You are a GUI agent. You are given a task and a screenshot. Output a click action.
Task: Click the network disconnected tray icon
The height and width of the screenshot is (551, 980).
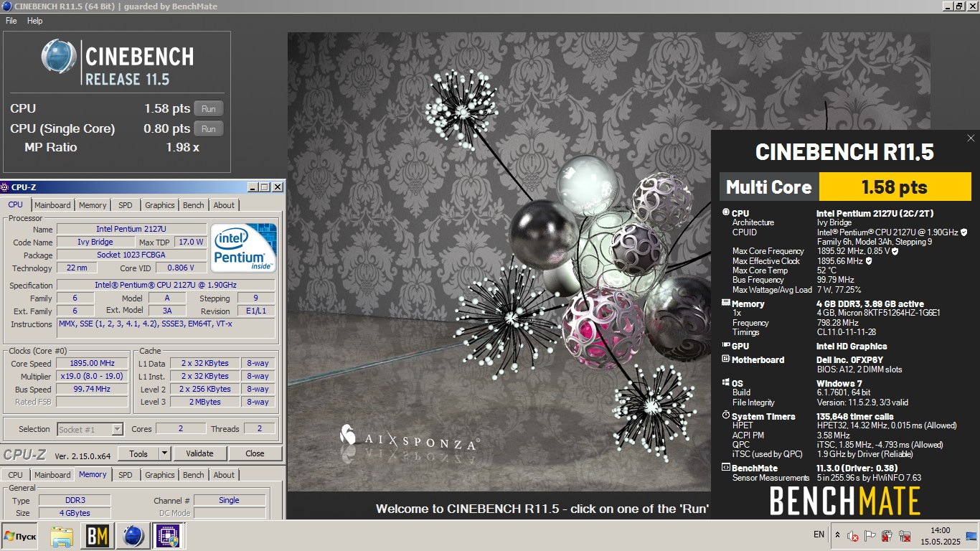coord(905,536)
